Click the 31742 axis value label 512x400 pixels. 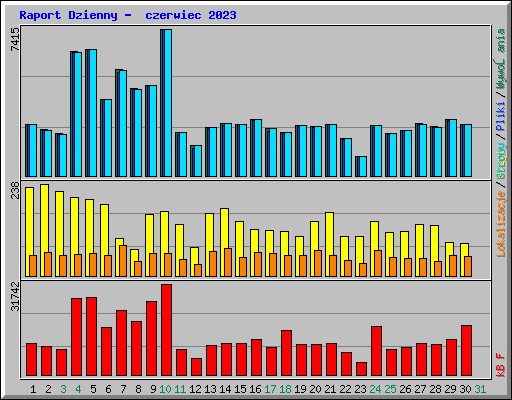click(x=15, y=296)
